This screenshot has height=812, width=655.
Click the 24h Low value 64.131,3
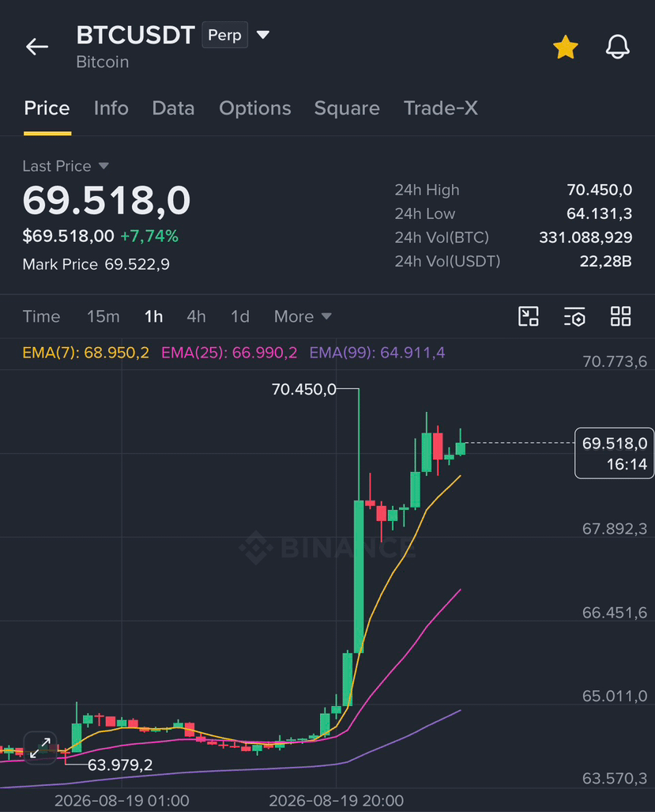pyautogui.click(x=600, y=214)
